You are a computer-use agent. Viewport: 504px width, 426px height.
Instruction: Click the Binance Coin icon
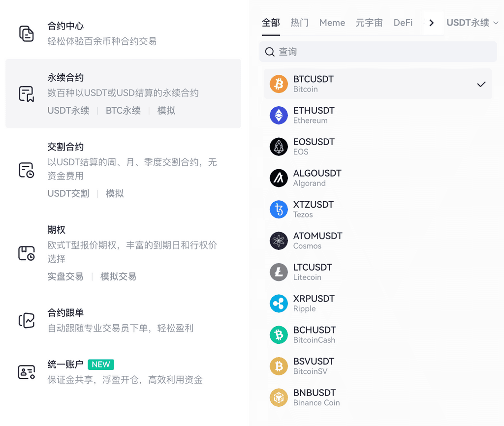click(279, 397)
